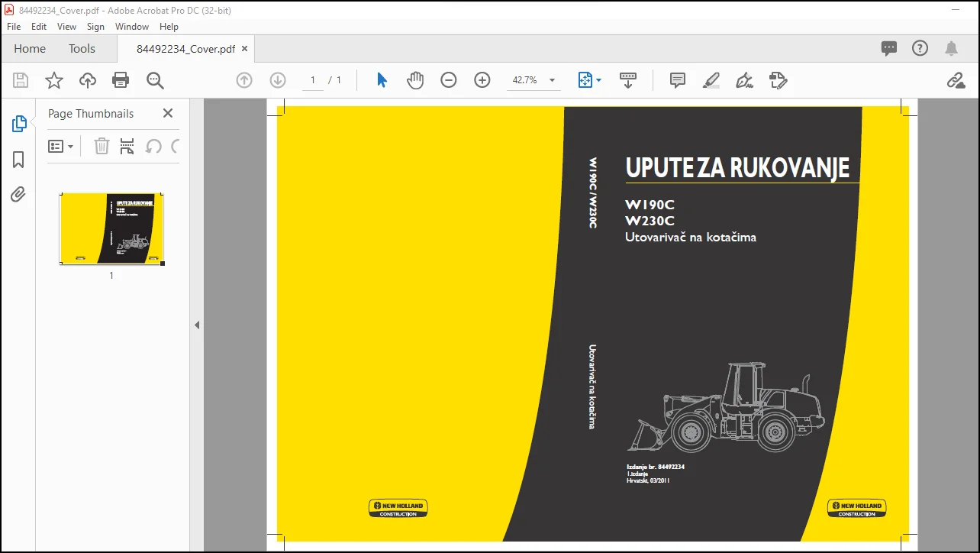Select page 1 thumbnail

pos(112,228)
